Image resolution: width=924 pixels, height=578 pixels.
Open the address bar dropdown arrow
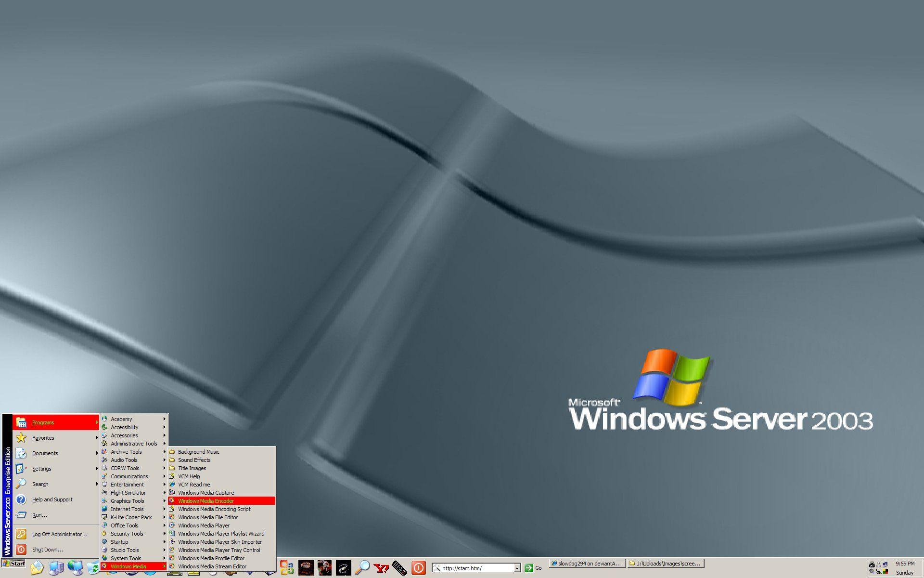click(517, 568)
